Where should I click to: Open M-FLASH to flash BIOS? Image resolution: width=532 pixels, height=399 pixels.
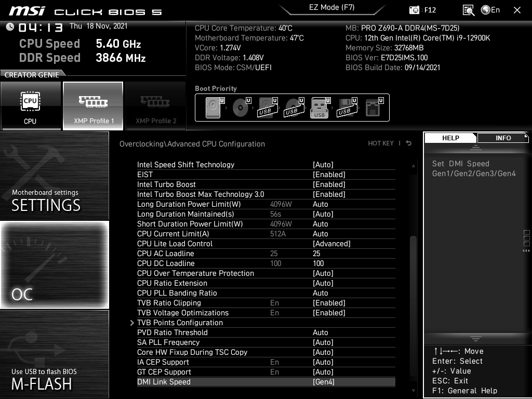coord(54,354)
